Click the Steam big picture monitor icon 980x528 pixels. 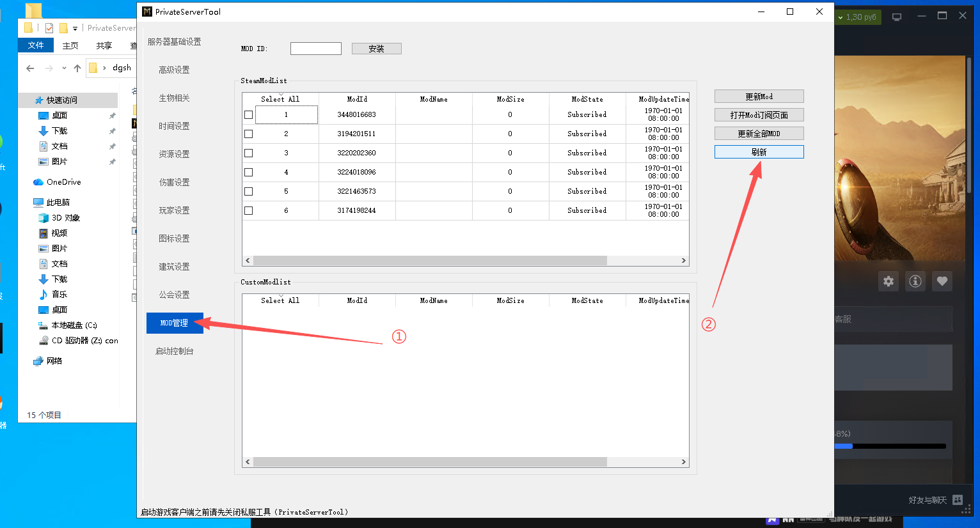pos(897,17)
